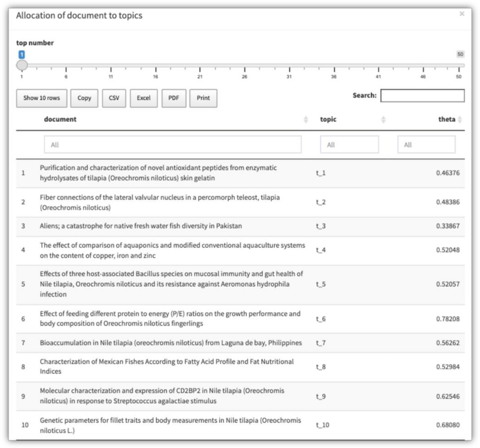Close the Allocation of document dialog
Image resolution: width=480 pixels, height=448 pixels.
point(461,14)
